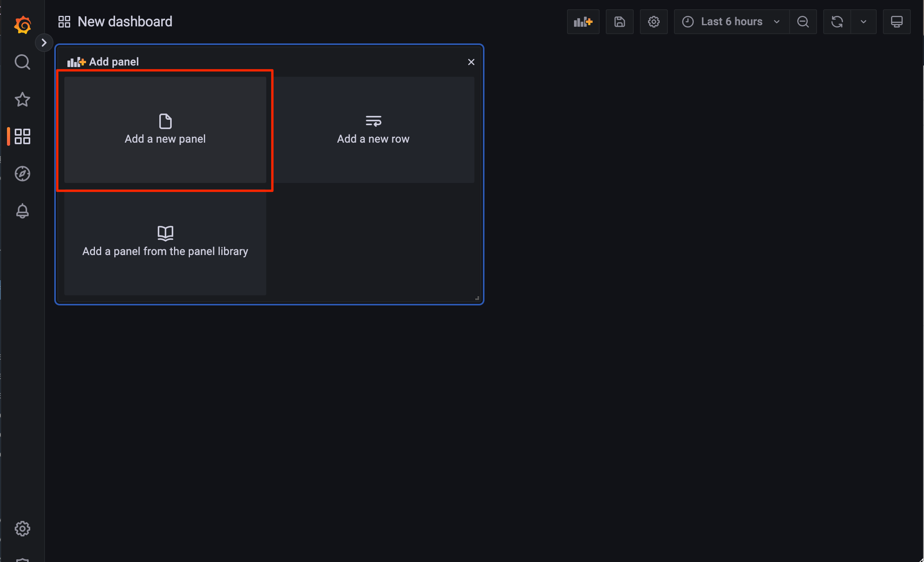
Task: Click the Add panel toolbar icon
Action: [583, 22]
